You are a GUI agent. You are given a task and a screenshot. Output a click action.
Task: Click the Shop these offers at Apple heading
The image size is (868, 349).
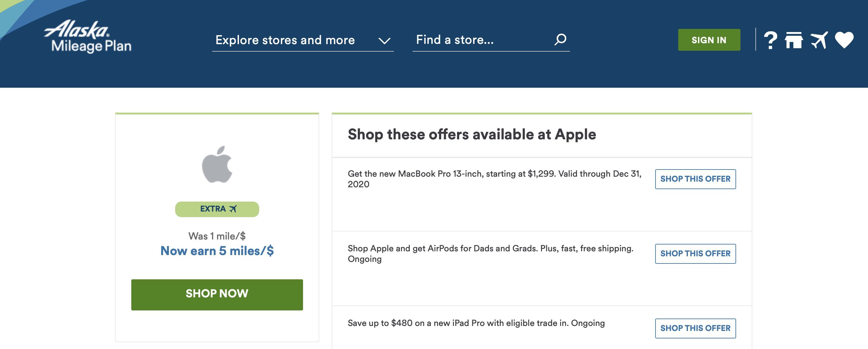tap(472, 134)
